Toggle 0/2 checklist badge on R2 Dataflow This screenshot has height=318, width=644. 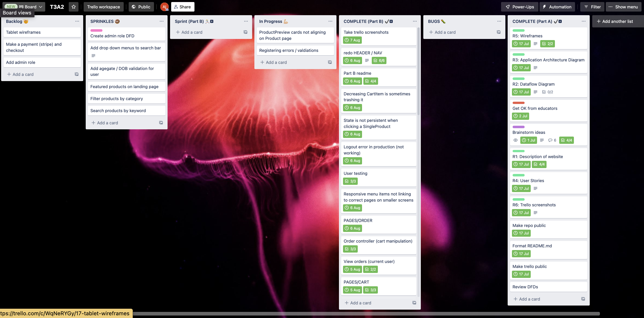coord(547,92)
